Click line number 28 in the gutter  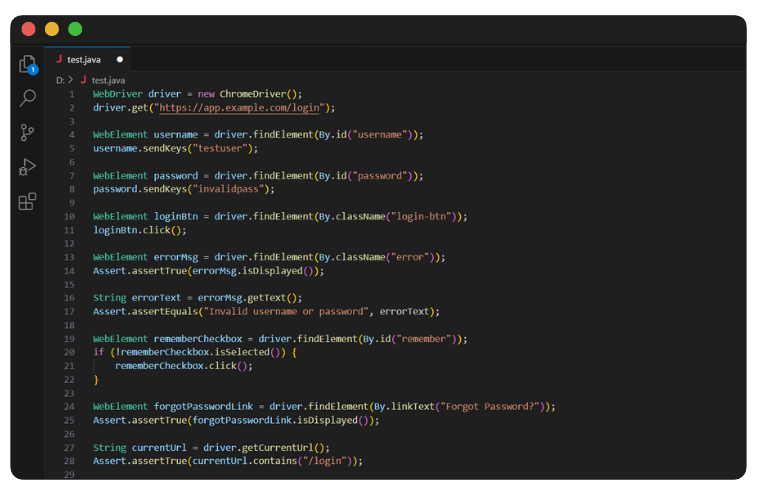pyautogui.click(x=69, y=461)
